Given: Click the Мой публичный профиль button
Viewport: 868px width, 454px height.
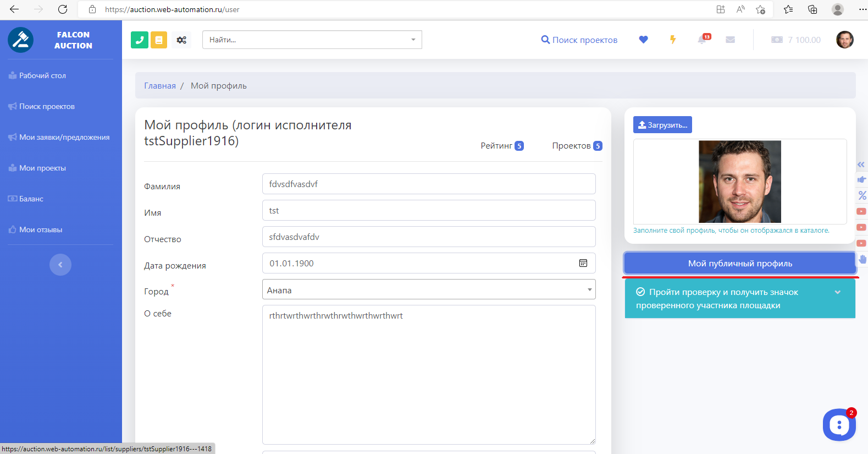Looking at the screenshot, I should pyautogui.click(x=740, y=263).
